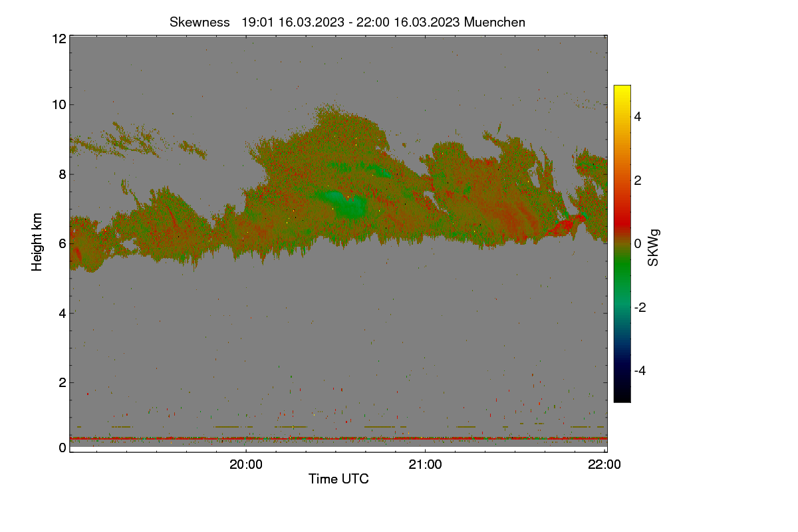Click the 21:00 time axis label
This screenshot has width=798, height=532.
426,465
